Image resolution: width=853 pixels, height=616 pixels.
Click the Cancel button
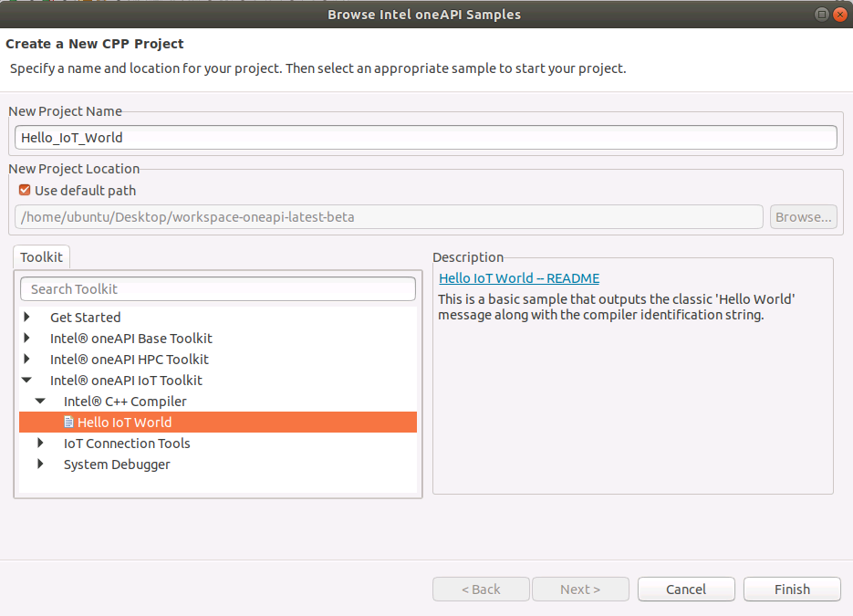pyautogui.click(x=685, y=590)
